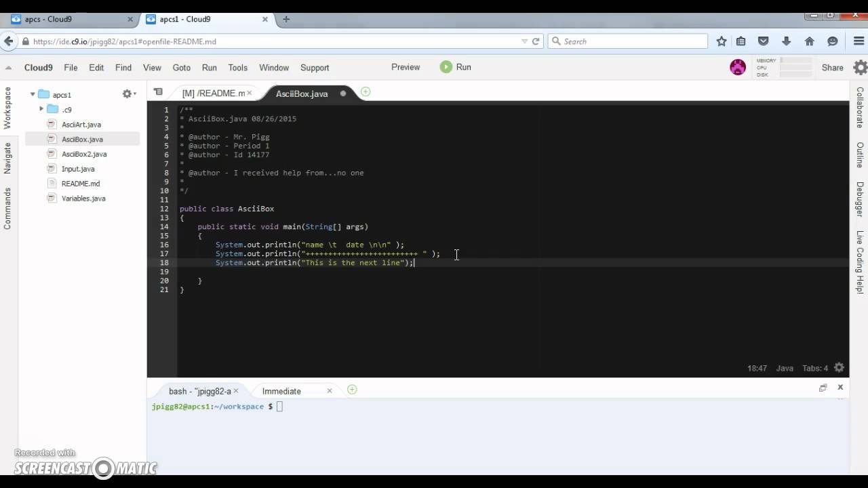Go to the browser home page
This screenshot has height=488, width=868.
(x=809, y=41)
